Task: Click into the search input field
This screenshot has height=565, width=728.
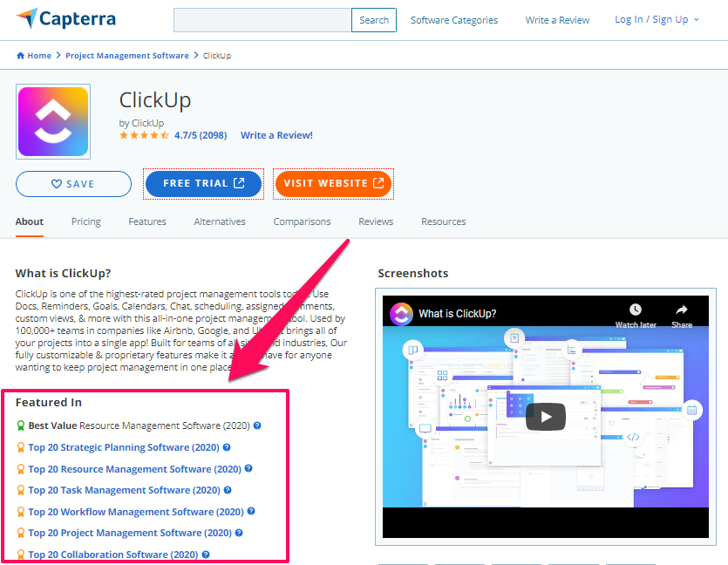Action: coord(262,20)
